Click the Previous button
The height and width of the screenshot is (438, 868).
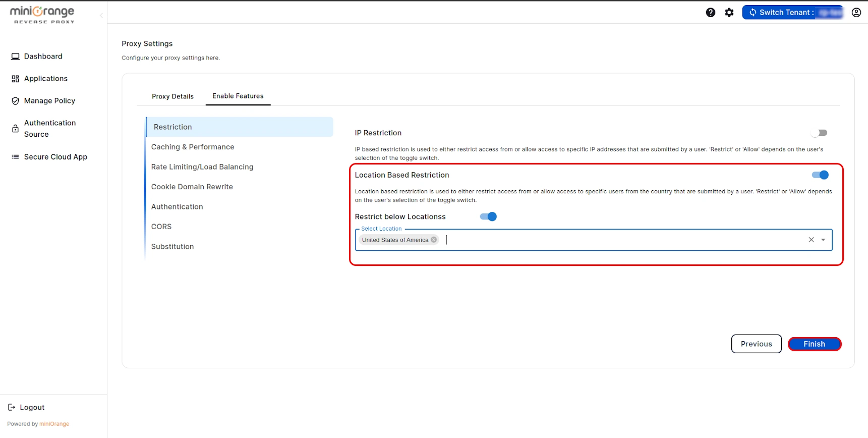(x=757, y=344)
